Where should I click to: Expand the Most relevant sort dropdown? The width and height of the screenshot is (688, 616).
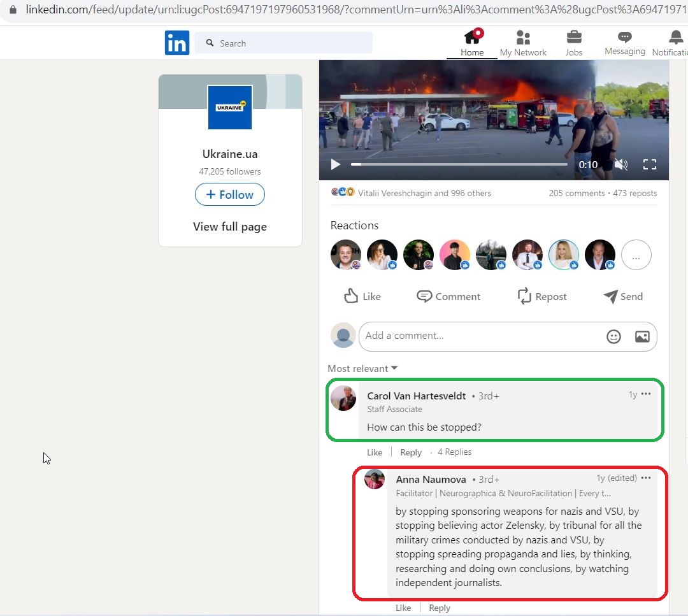click(362, 369)
